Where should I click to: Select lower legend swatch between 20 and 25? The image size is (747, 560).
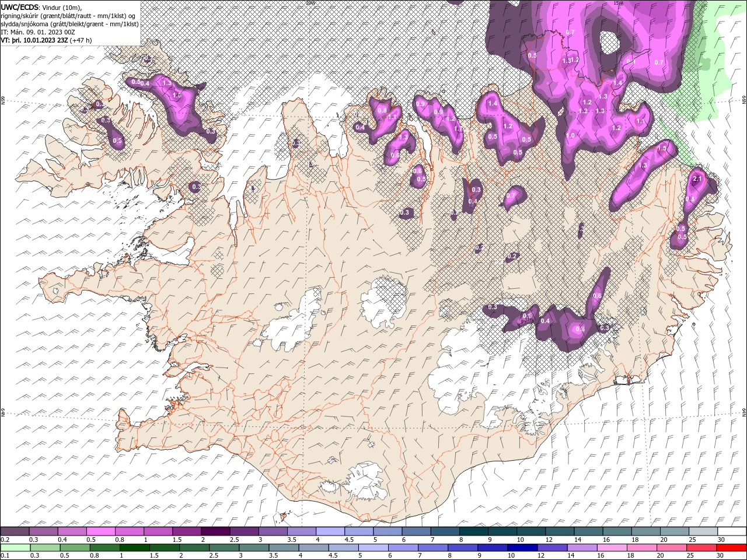click(x=671, y=548)
